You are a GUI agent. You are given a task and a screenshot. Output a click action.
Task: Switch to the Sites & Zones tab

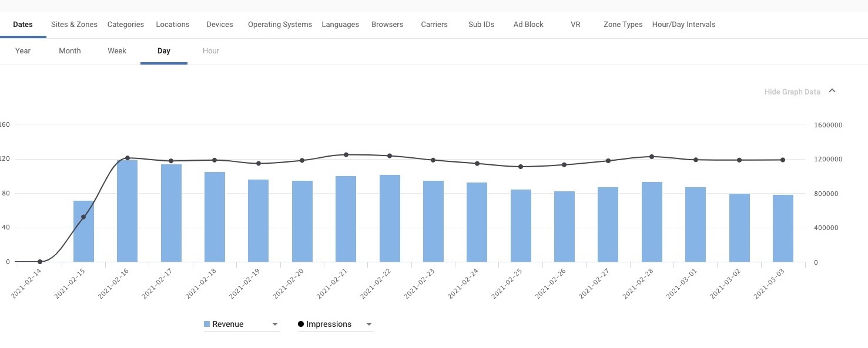74,25
